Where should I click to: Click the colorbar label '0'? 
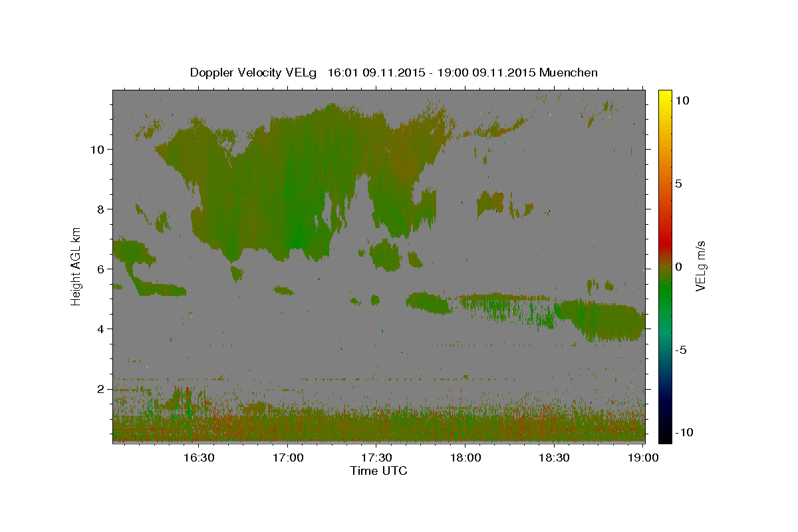[678, 267]
